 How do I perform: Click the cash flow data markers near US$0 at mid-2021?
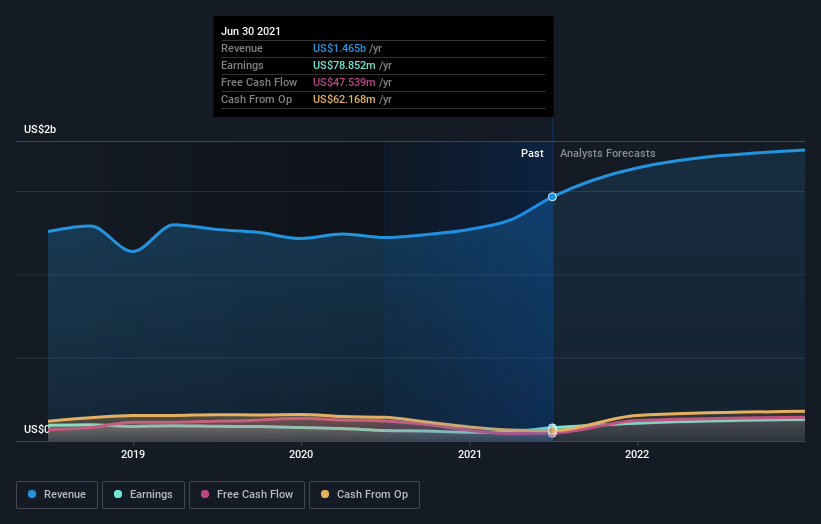[552, 431]
